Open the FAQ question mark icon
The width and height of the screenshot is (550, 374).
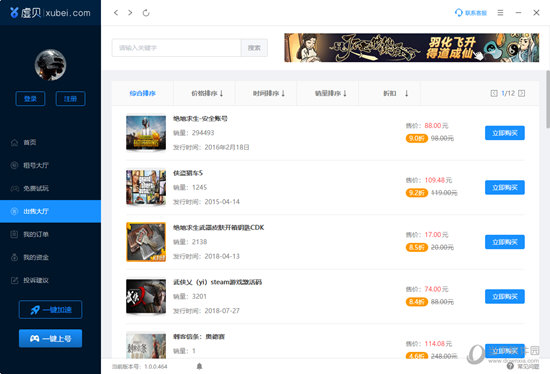[x=510, y=366]
